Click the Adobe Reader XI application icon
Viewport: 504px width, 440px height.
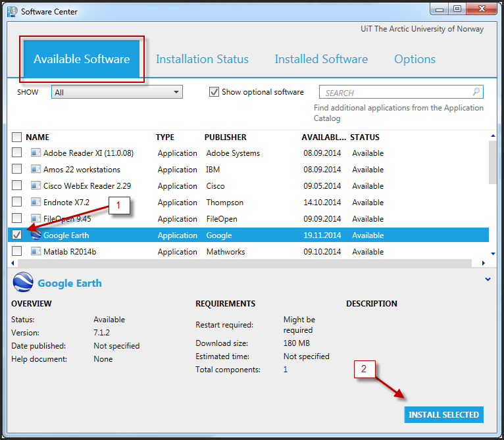36,153
